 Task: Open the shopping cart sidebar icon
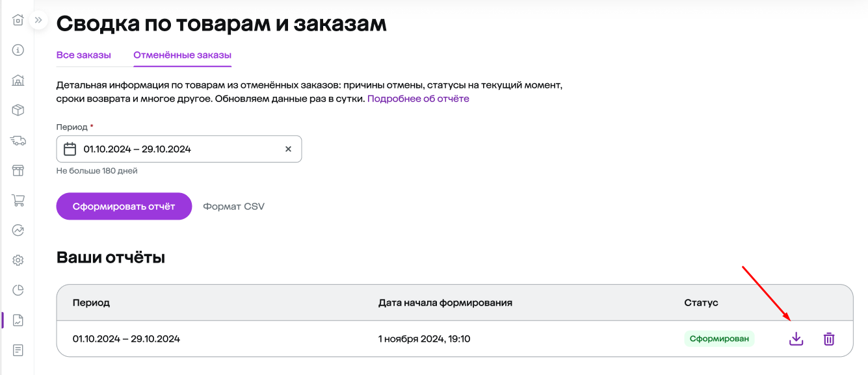coord(18,200)
